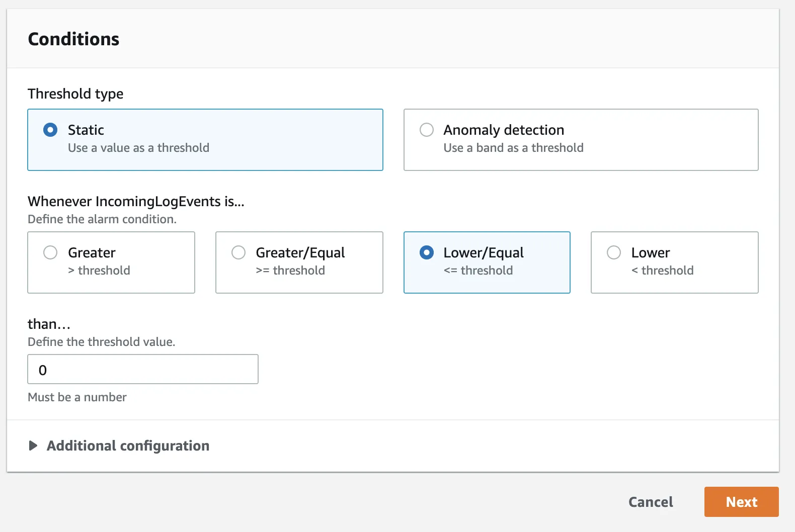Select the Static threshold type radio button
Image resolution: width=795 pixels, height=532 pixels.
50,130
